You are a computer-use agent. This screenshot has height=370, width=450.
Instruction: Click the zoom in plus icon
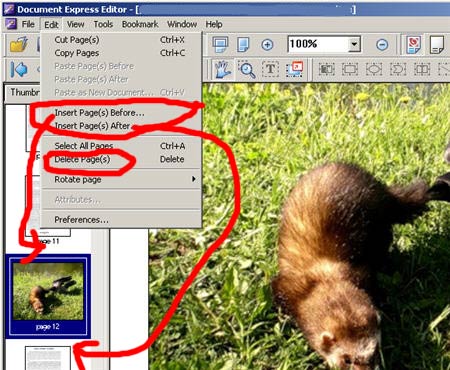point(267,45)
